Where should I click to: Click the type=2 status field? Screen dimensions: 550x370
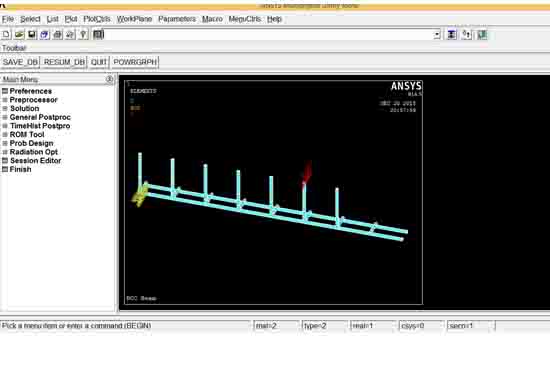325,326
